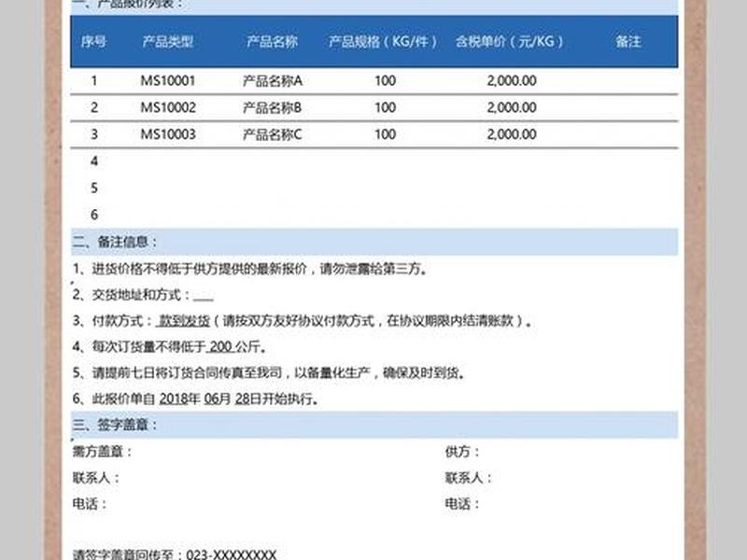The width and height of the screenshot is (747, 560).
Task: Select the 产品名称A cell
Action: point(272,81)
